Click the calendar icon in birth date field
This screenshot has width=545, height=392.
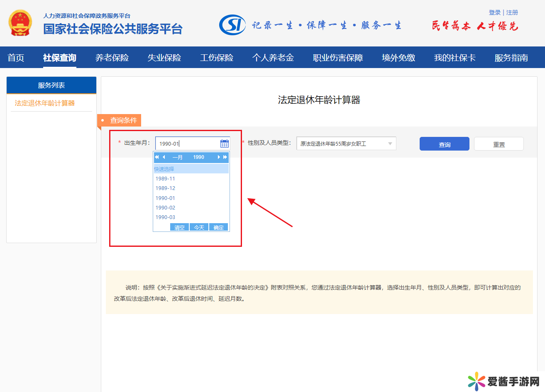[x=225, y=144]
